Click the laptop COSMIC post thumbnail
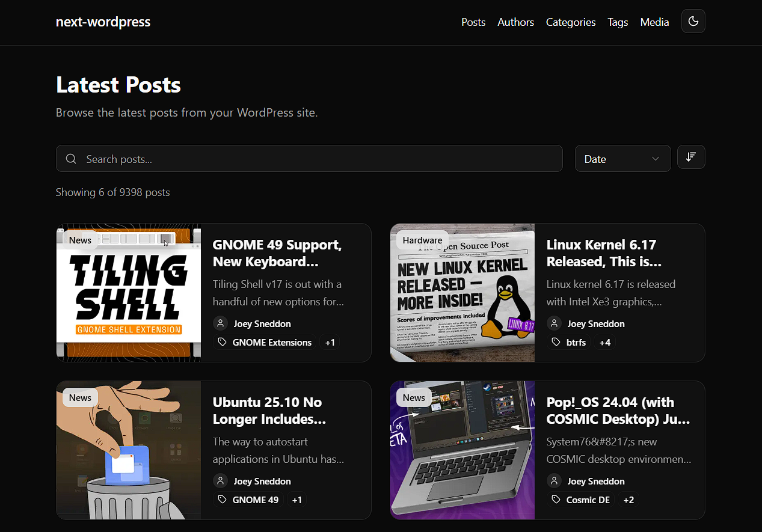The height and width of the screenshot is (532, 762). (462, 450)
